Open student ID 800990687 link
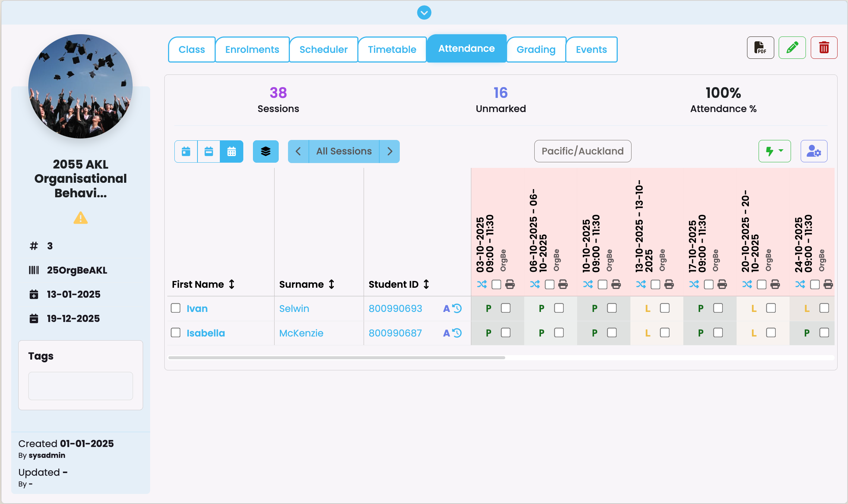 coord(395,333)
